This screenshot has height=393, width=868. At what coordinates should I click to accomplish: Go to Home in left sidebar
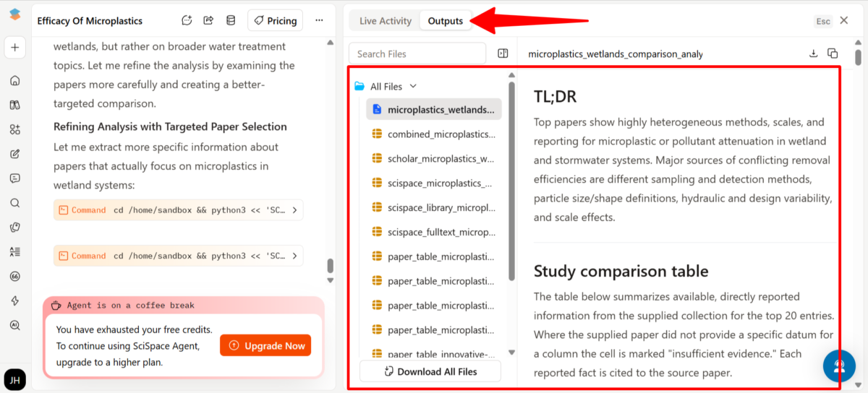pos(14,80)
